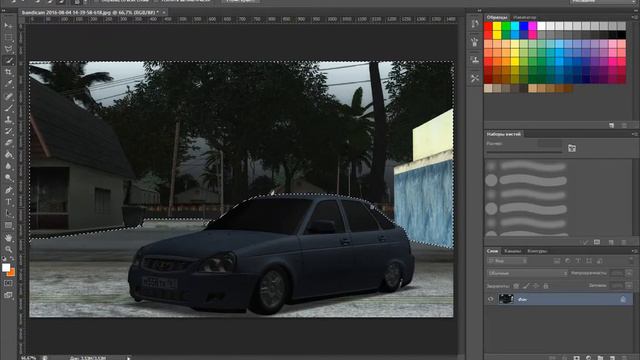The image size is (640, 360).
Task: Select the Layers tab
Action: coord(492,251)
